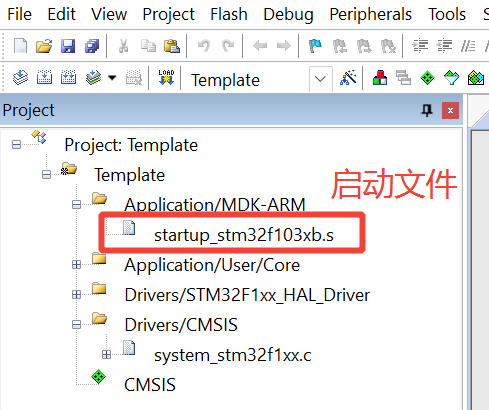Insert a bookmark with the blue flag icon
Screen dimensions: 489x410
pos(315,46)
